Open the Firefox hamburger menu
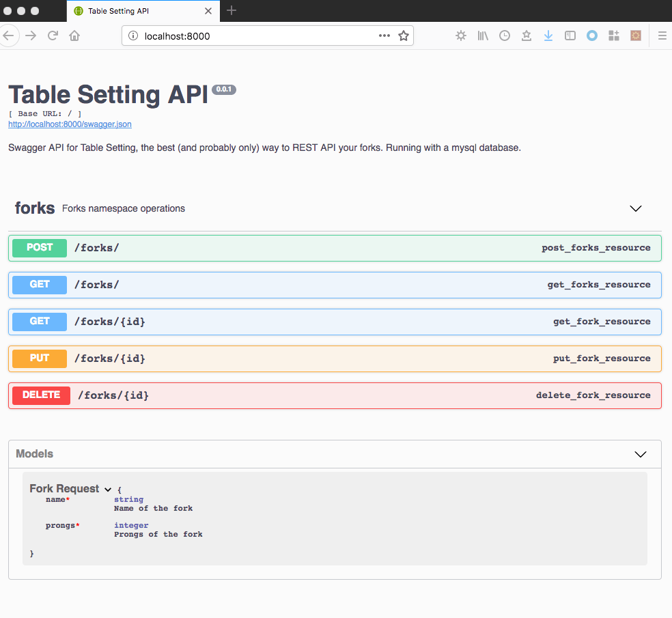 click(x=662, y=36)
